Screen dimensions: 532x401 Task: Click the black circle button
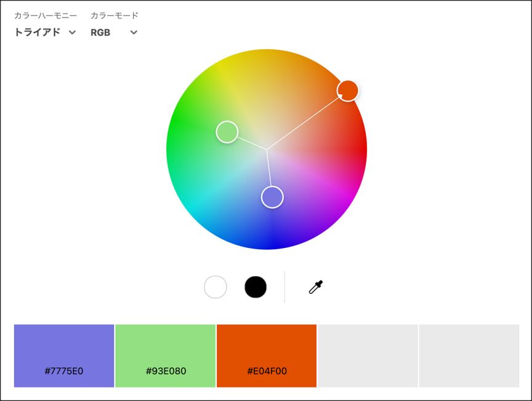point(256,287)
